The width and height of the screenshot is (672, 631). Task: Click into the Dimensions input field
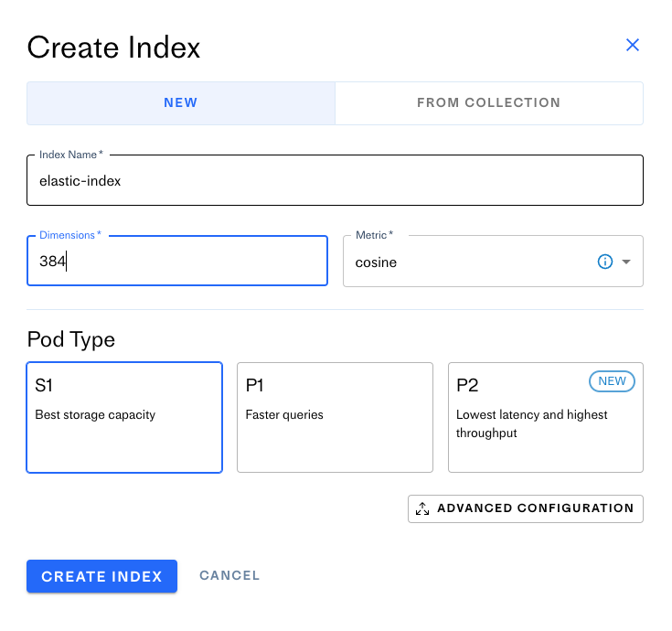click(x=177, y=262)
